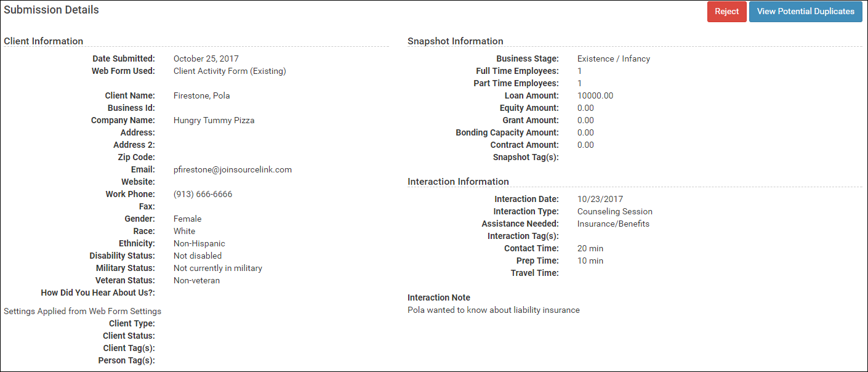The width and height of the screenshot is (868, 372).
Task: Select interaction date 10/23/2017
Action: tap(600, 199)
